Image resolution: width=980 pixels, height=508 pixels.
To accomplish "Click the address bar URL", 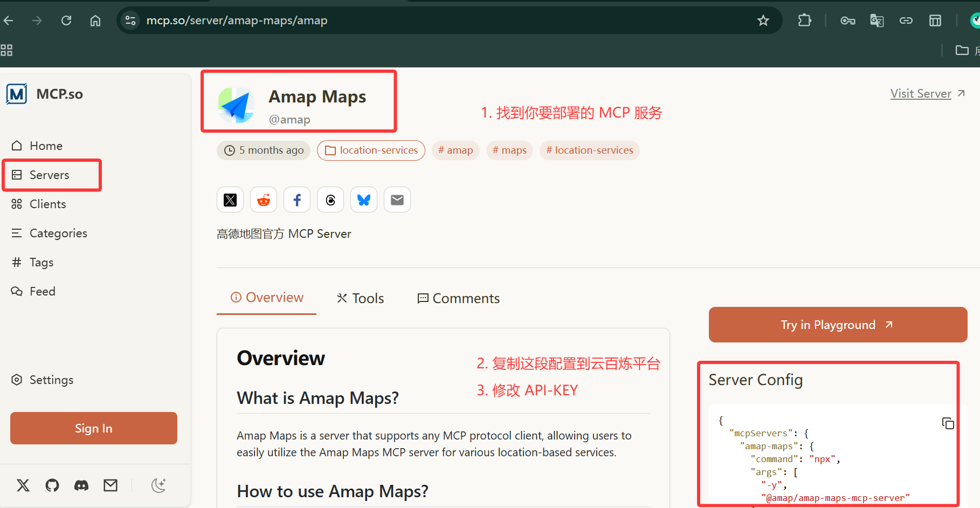I will (237, 20).
